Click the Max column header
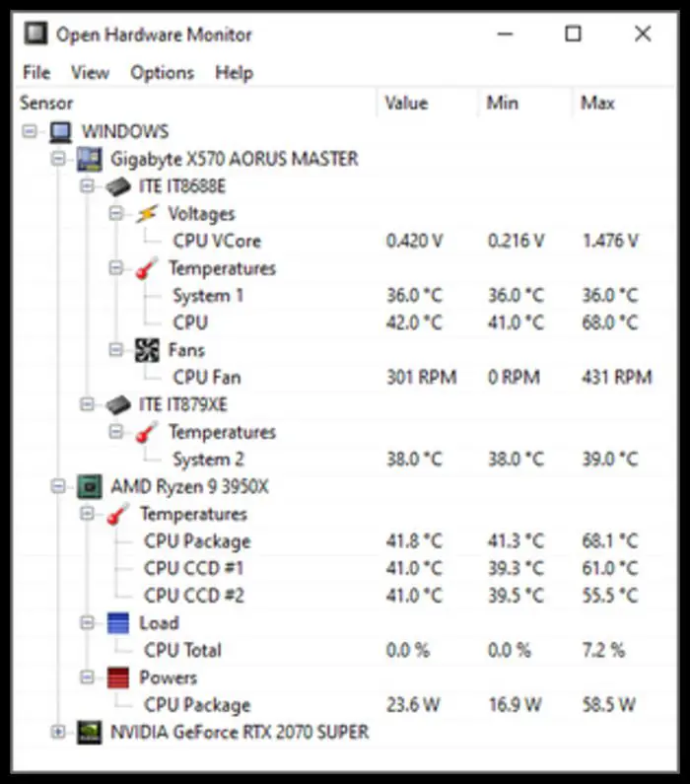Viewport: 690px width, 784px height. click(623, 103)
